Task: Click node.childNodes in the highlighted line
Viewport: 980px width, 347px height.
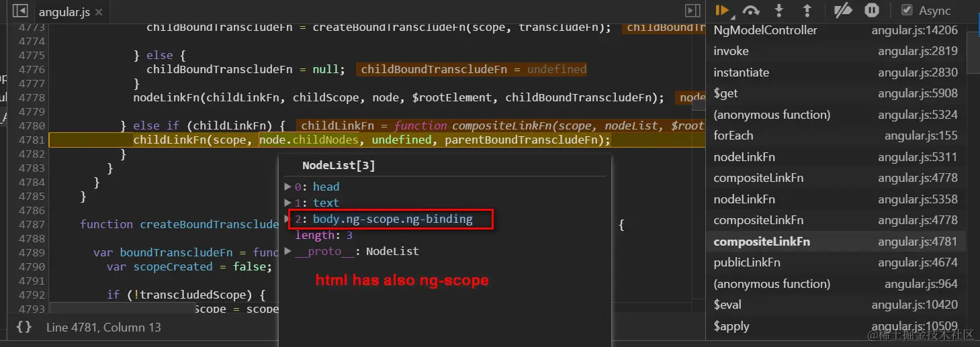Action: [310, 140]
